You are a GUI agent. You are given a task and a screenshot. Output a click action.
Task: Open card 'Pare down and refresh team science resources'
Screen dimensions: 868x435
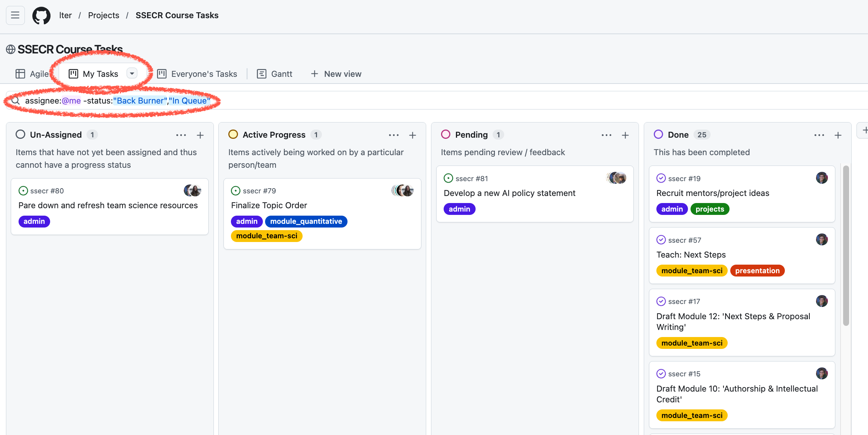pyautogui.click(x=108, y=205)
